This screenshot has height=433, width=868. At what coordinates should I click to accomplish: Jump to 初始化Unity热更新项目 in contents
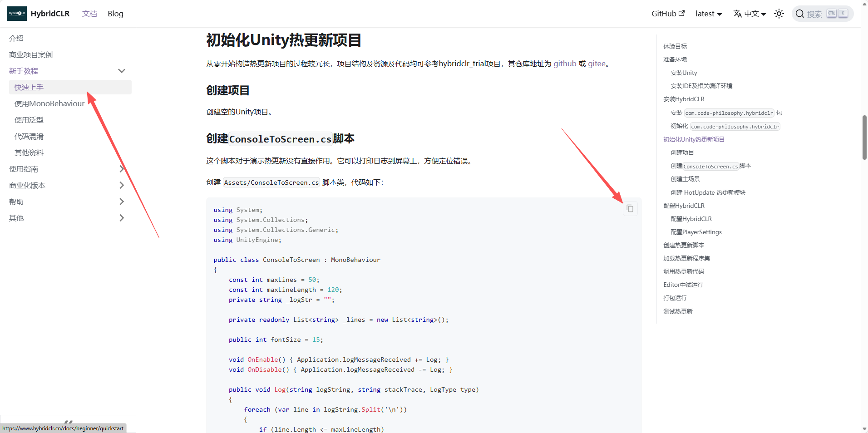tap(694, 139)
